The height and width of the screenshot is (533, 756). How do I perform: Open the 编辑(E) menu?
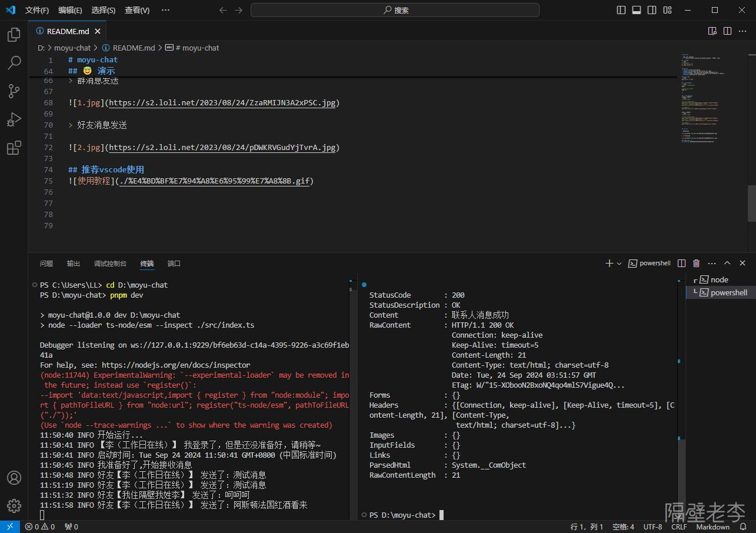[70, 10]
